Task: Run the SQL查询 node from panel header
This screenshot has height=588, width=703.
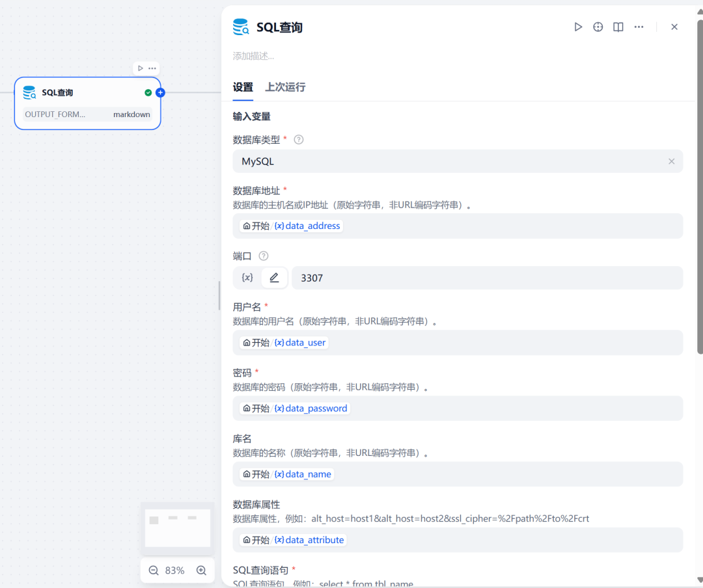Action: (x=577, y=27)
